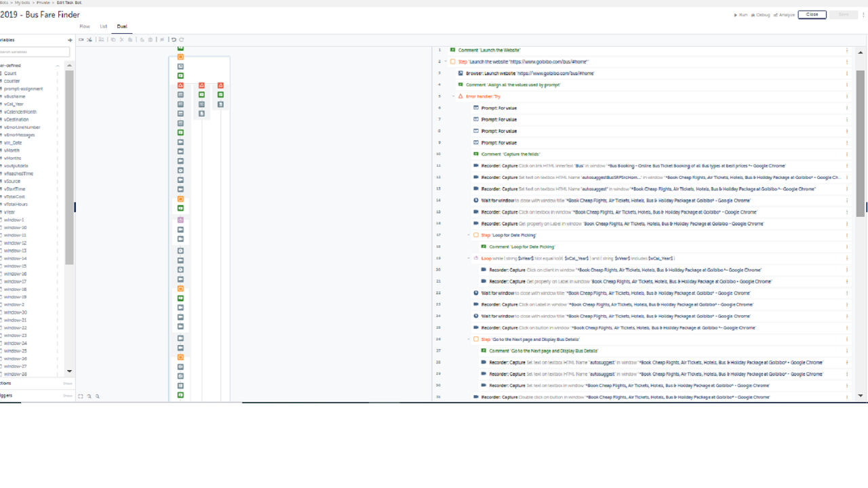
Task: Collapse the Error handler Try block
Action: pyautogui.click(x=453, y=96)
